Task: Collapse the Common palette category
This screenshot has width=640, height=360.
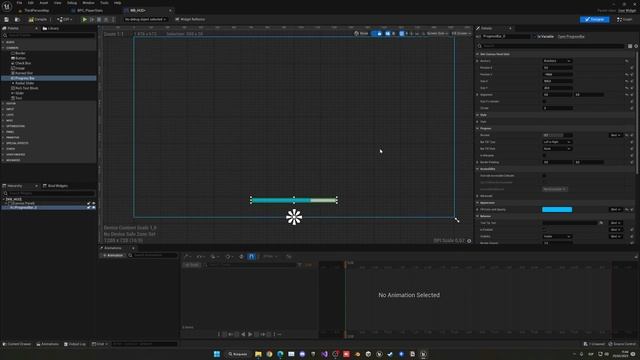Action: 3,48
